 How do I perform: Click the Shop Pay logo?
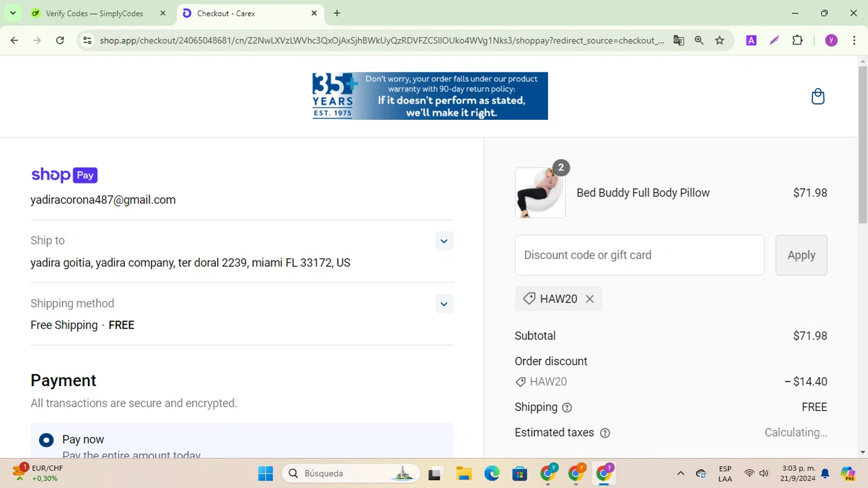pos(64,175)
